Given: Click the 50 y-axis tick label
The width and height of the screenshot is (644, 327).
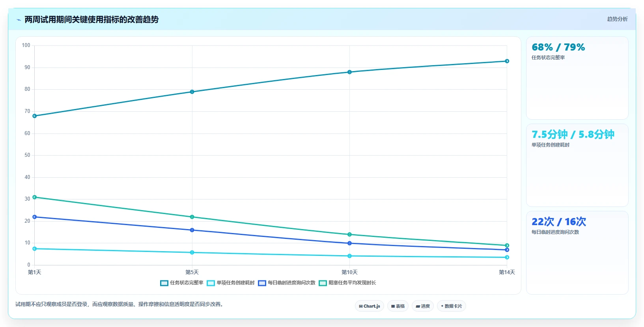Looking at the screenshot, I should (x=27, y=155).
